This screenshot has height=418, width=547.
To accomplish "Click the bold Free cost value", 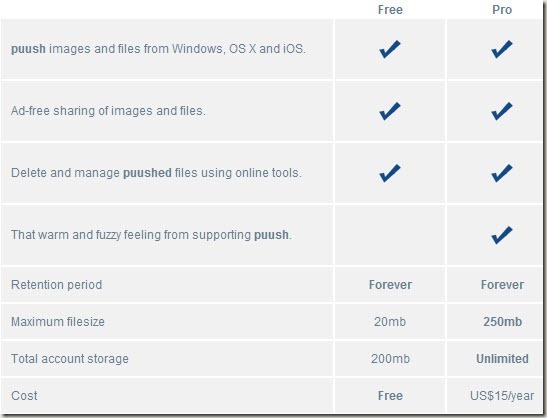I will tap(390, 396).
